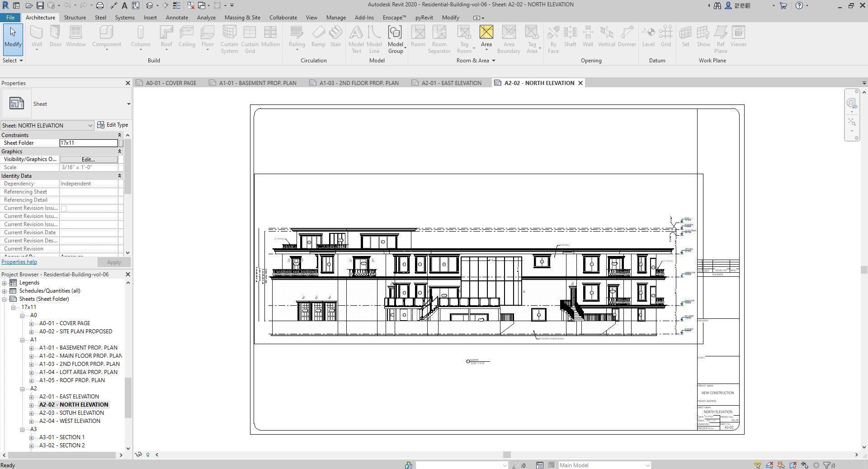Image resolution: width=868 pixels, height=469 pixels.
Task: Click the Sheet Folder input field
Action: point(89,143)
